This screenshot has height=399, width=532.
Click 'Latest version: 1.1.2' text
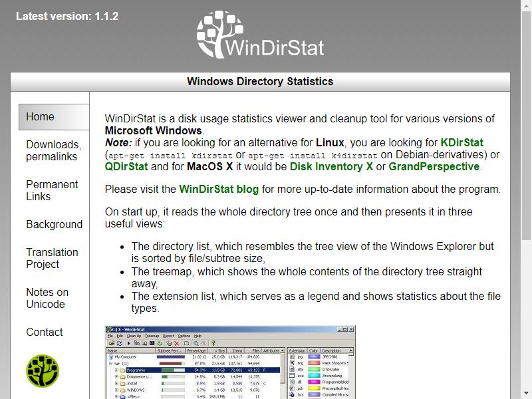coord(67,16)
